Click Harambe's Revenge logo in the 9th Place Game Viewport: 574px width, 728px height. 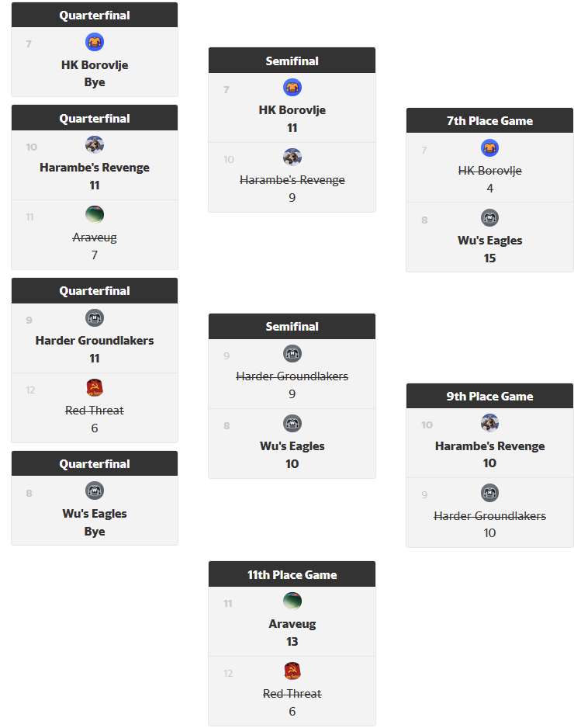point(489,423)
